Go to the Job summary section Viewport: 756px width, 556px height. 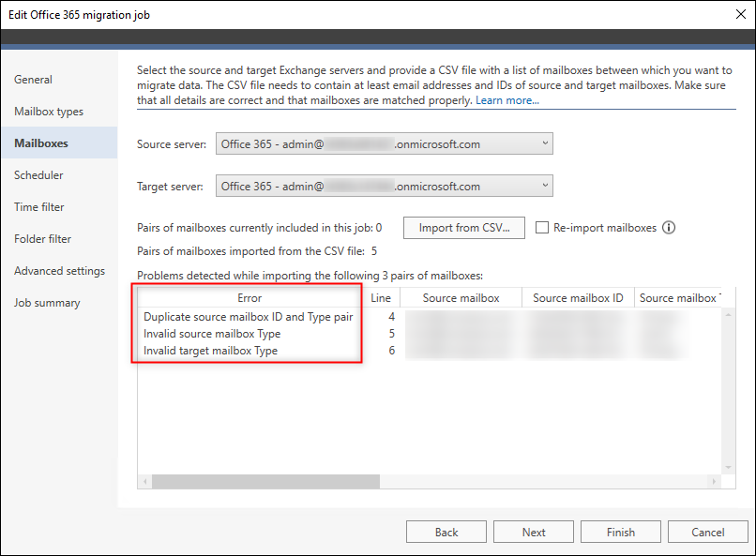(45, 302)
